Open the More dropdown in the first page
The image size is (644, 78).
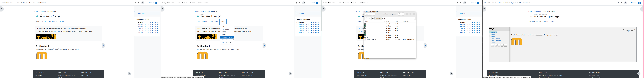tap(62, 22)
